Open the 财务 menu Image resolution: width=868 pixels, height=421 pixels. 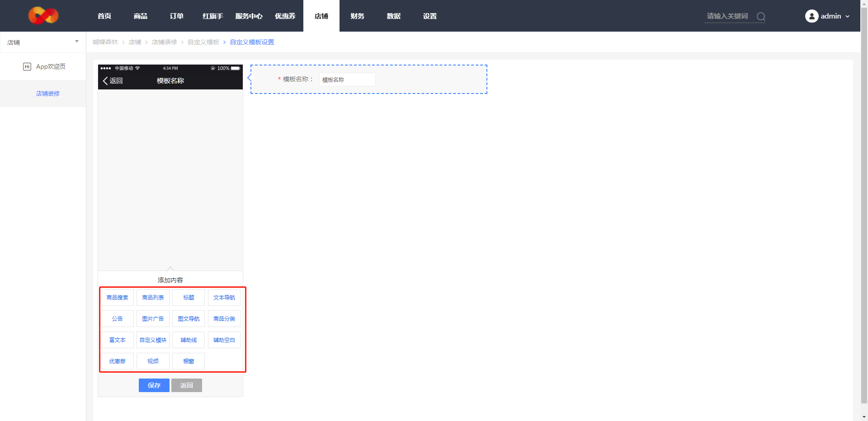[358, 16]
